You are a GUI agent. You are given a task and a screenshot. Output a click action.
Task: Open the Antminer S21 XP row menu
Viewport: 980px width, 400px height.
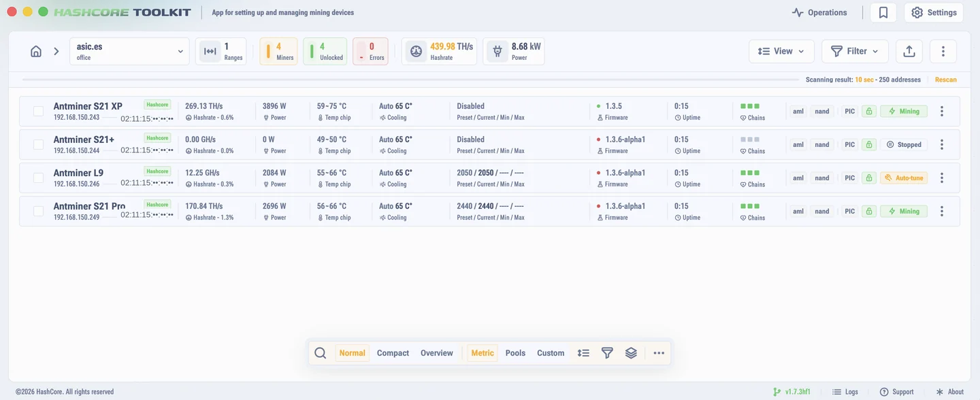942,111
